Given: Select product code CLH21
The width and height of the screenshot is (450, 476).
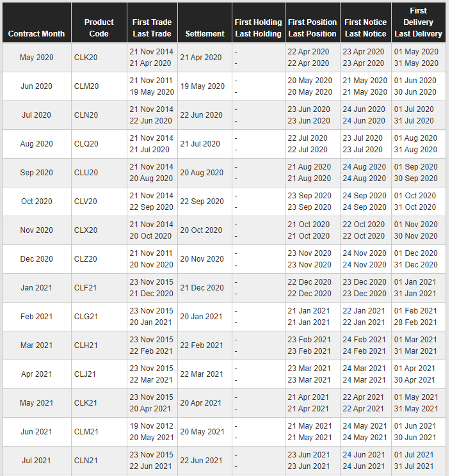Looking at the screenshot, I should (x=86, y=345).
